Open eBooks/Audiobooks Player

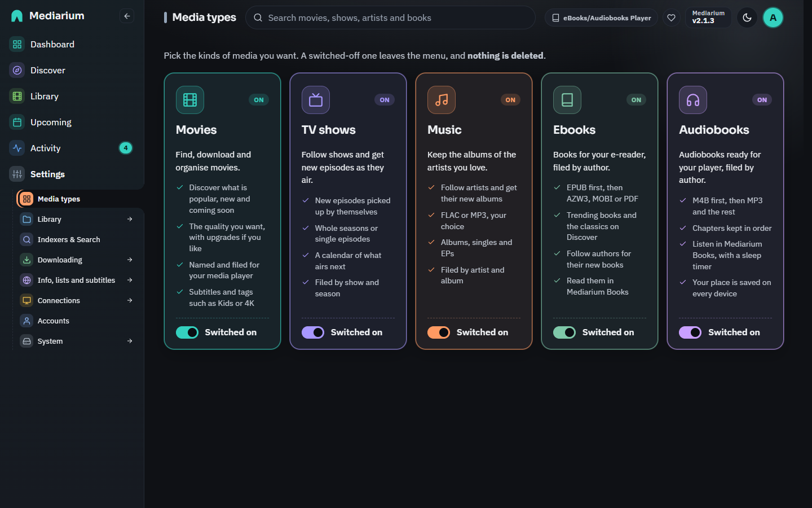[601, 17]
